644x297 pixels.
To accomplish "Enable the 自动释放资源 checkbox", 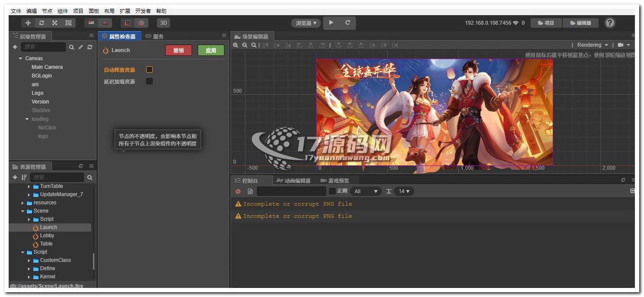I will point(149,70).
